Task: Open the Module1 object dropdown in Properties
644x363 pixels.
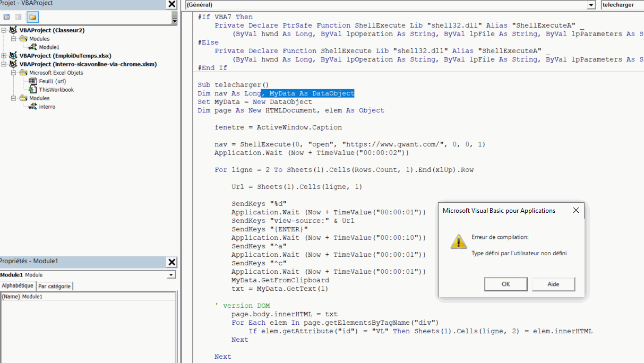Action: click(171, 275)
